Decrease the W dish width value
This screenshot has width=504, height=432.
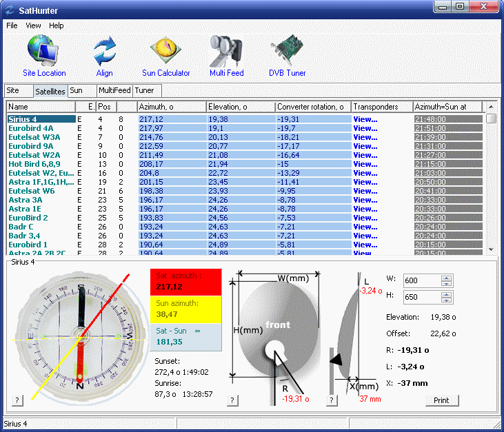(x=446, y=284)
